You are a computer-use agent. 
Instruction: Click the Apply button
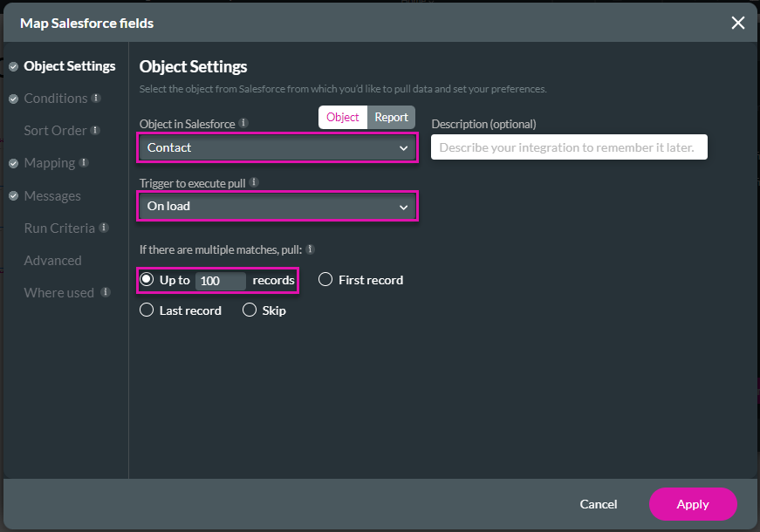pos(693,504)
